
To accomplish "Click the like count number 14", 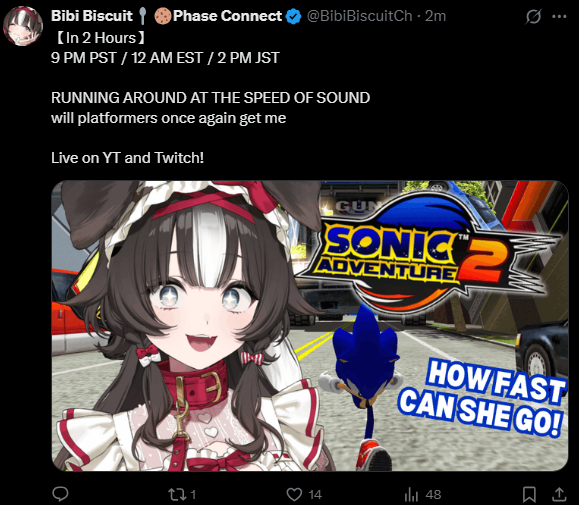I will [x=315, y=495].
